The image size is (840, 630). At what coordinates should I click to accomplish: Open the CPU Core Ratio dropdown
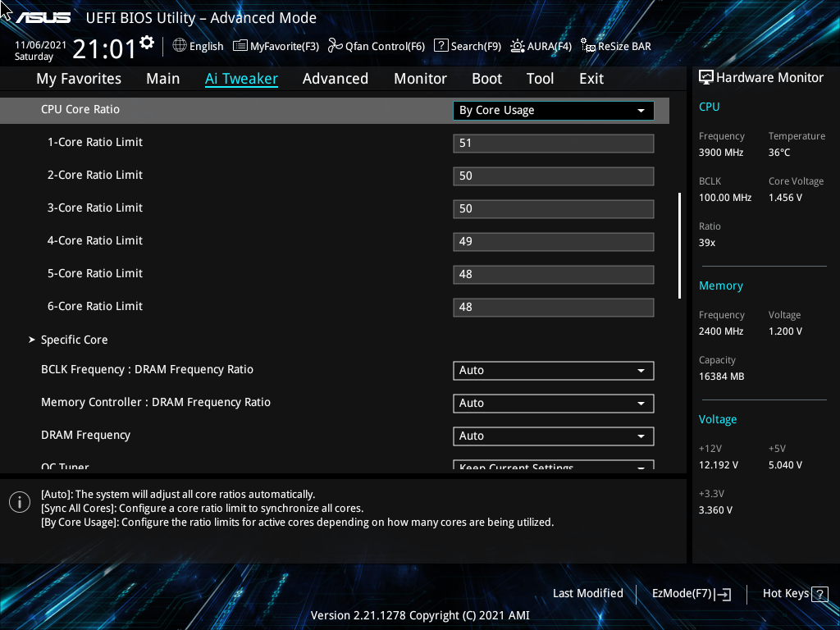(x=554, y=111)
